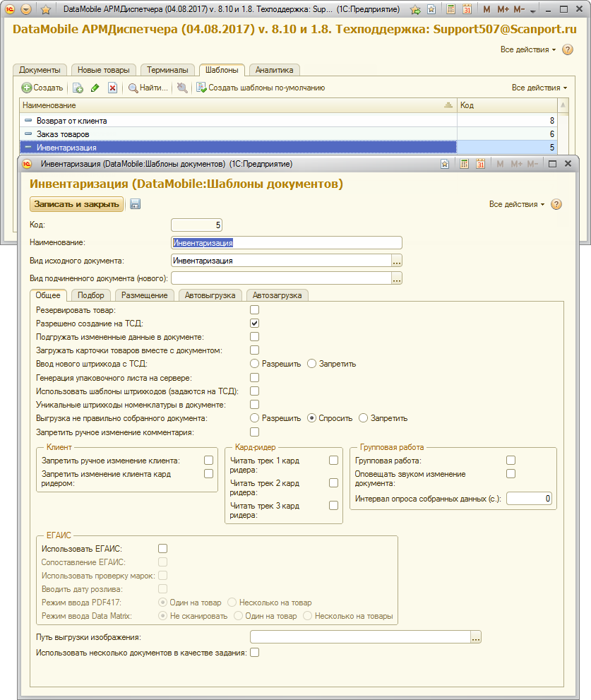
Task: Click Создать шаблоны по-умолчанию
Action: coord(261,88)
